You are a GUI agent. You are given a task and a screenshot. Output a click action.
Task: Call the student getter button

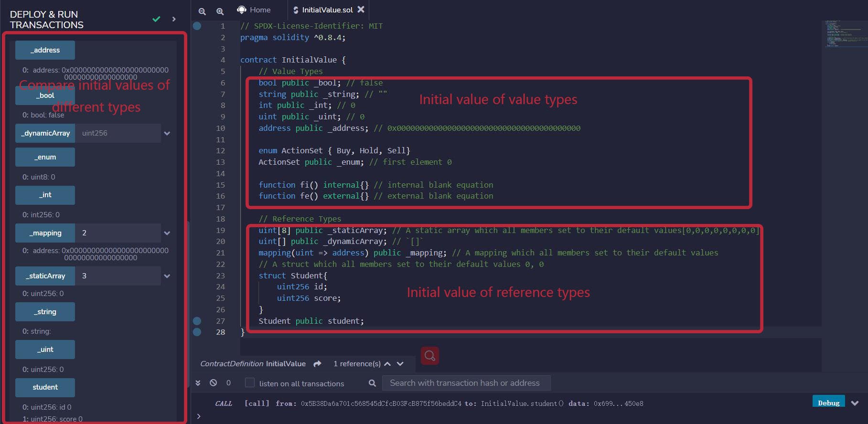click(45, 387)
